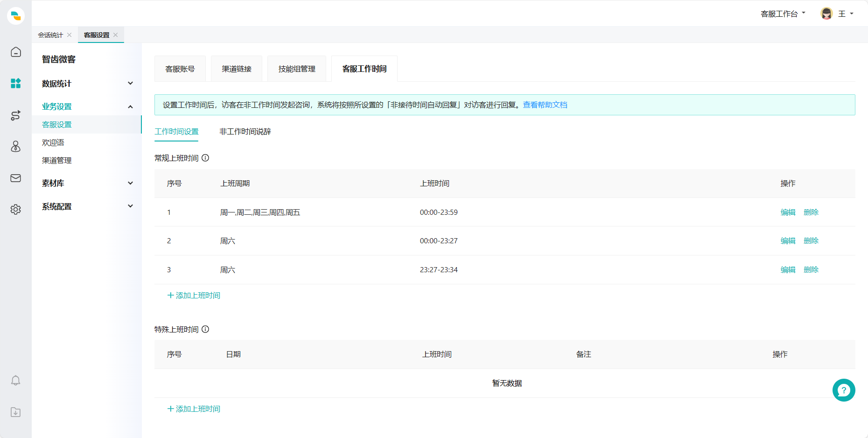Close the 客服设置 tab
868x438 pixels.
coord(116,35)
